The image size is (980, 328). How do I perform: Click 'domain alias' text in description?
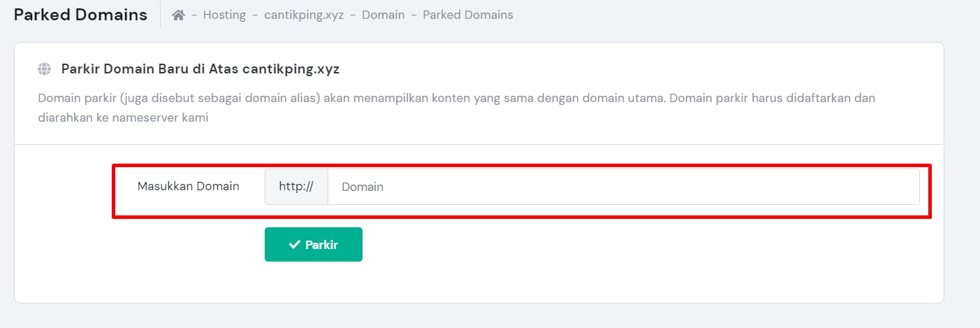[x=281, y=97]
